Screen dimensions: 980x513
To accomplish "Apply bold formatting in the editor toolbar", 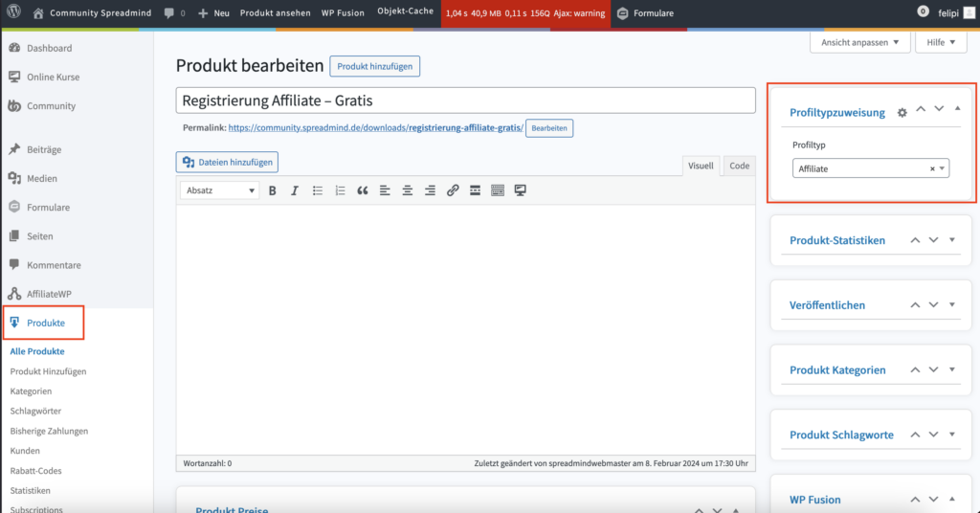I will 273,190.
